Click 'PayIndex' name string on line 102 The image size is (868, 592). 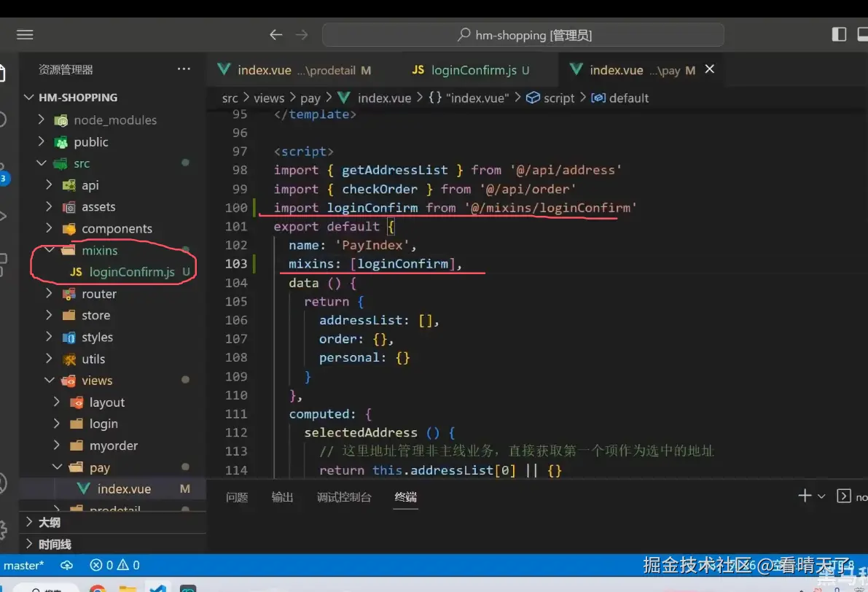pos(372,245)
